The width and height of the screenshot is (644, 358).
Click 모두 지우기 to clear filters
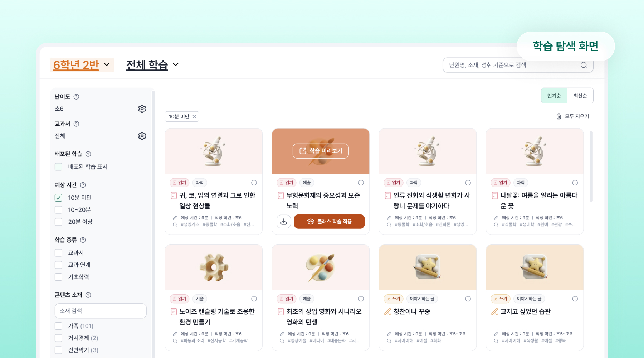point(572,116)
